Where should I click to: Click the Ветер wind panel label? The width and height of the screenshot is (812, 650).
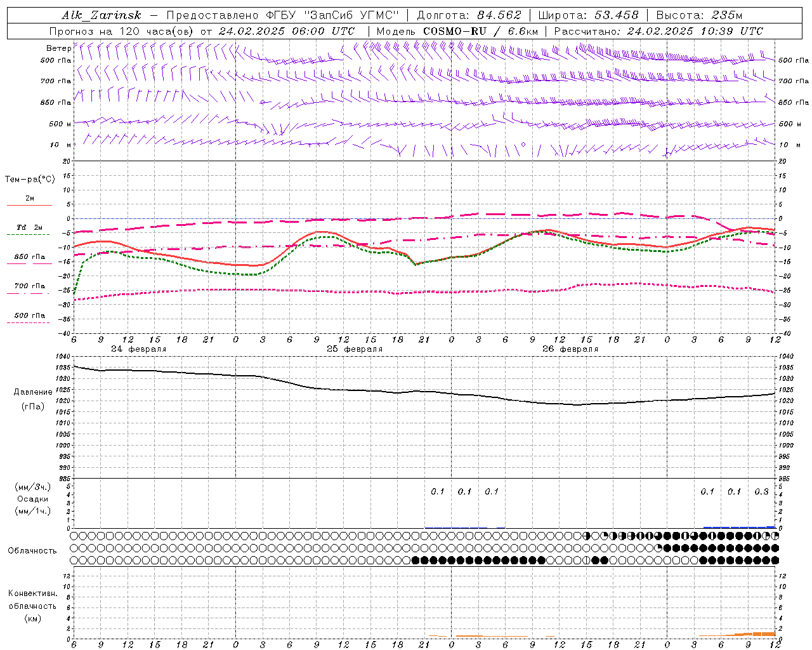point(58,48)
